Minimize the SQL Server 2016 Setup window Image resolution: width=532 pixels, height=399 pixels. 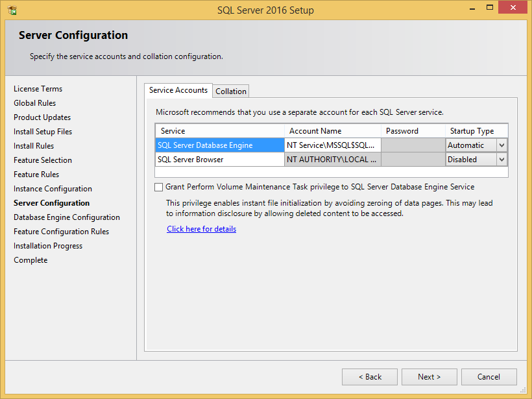point(472,8)
